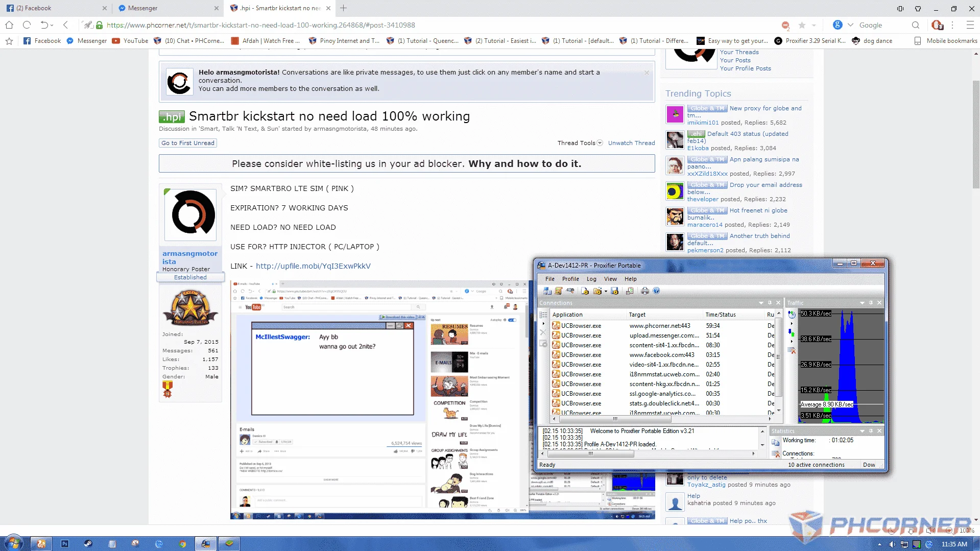Open Traffic panel dropdown arrow
The image size is (980, 551).
[x=863, y=303]
